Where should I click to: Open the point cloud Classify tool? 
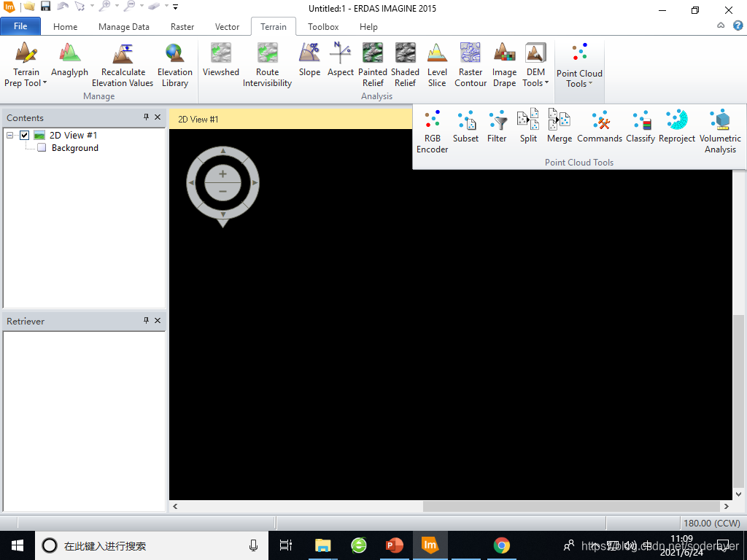640,126
